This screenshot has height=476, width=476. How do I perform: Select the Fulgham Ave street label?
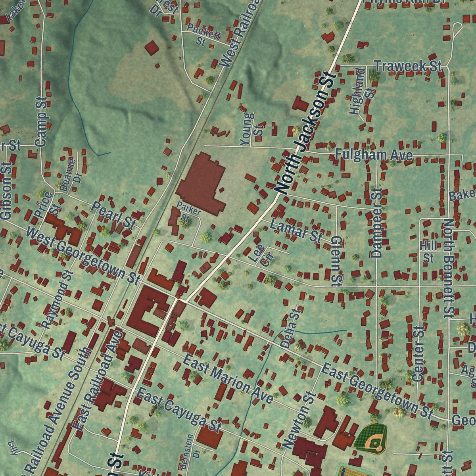pos(374,155)
